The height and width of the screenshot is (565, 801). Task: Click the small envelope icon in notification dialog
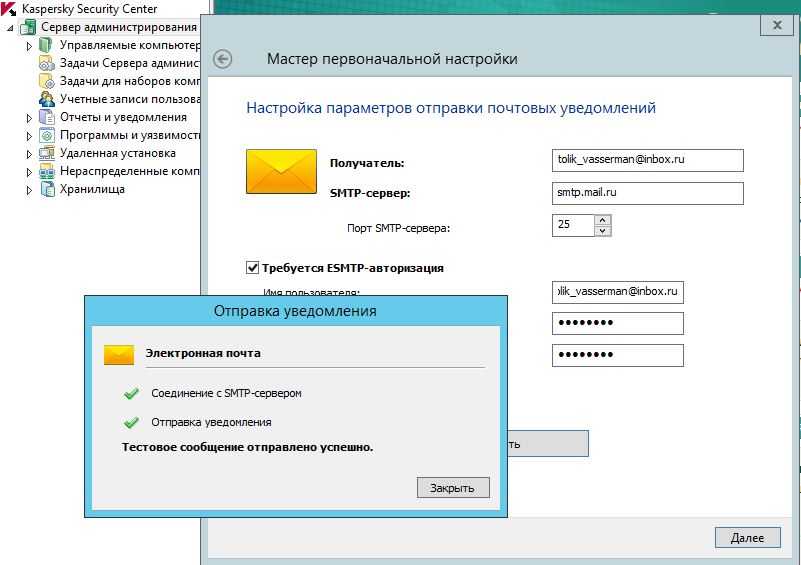click(x=119, y=355)
